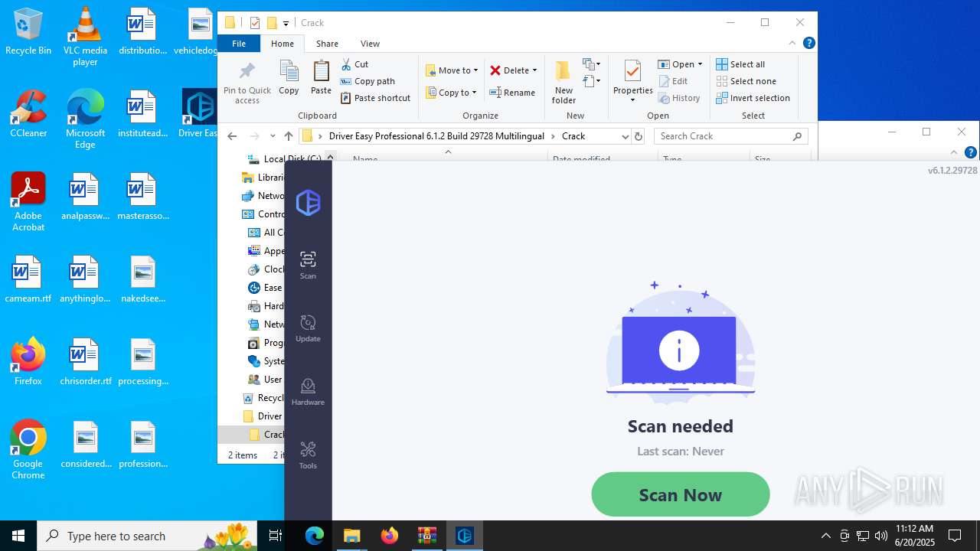Viewport: 980px width, 551px height.
Task: Select Google Chrome desktop shortcut
Action: 28,450
